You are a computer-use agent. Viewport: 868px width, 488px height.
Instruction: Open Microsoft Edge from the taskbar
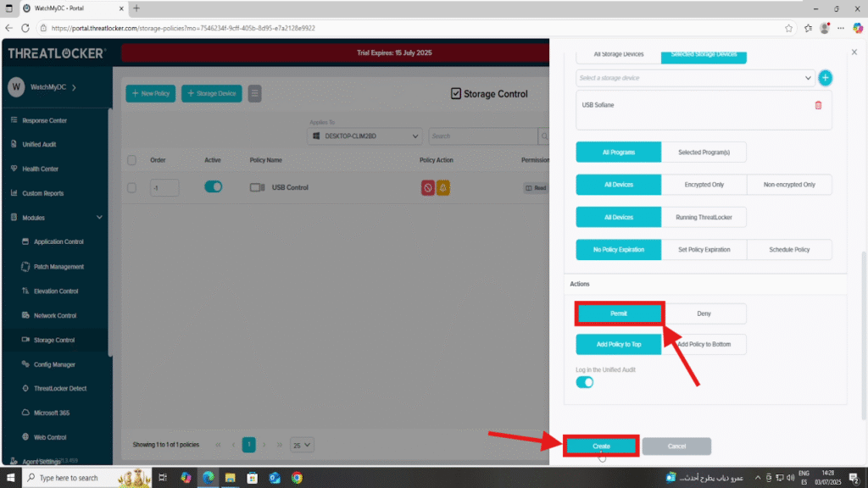[x=209, y=478]
